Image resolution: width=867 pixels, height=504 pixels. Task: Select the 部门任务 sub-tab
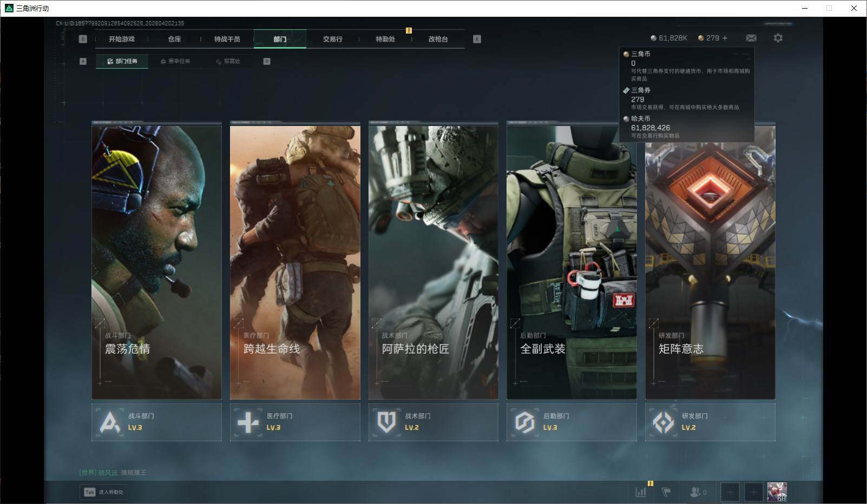coord(122,61)
